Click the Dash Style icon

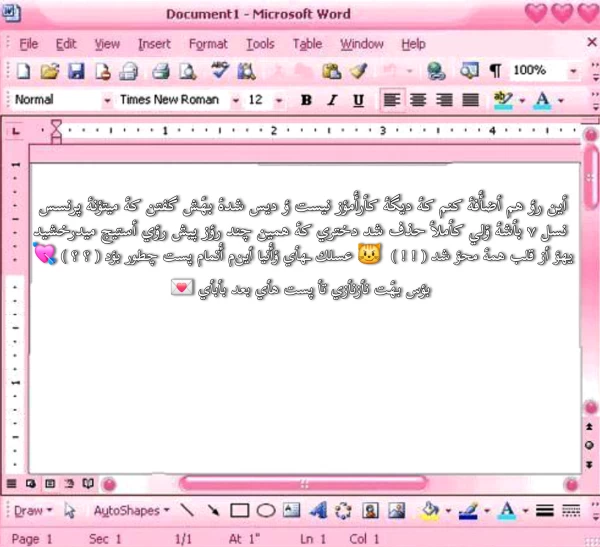tap(571, 511)
